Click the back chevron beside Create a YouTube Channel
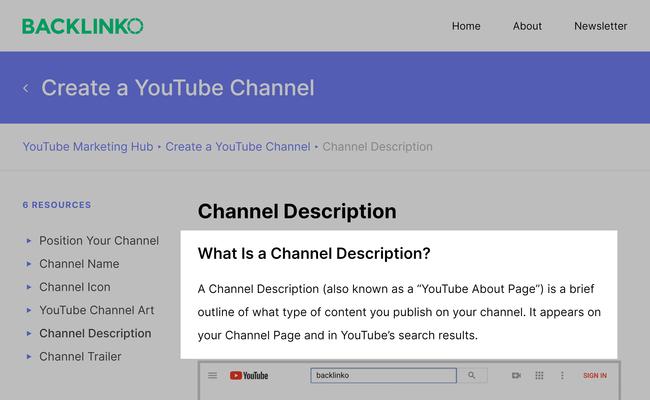This screenshot has height=400, width=650. coord(26,88)
